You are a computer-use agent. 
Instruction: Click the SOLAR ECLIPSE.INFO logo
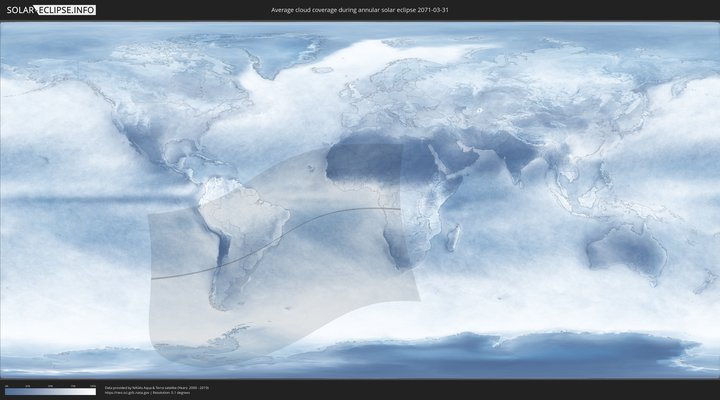tap(52, 10)
